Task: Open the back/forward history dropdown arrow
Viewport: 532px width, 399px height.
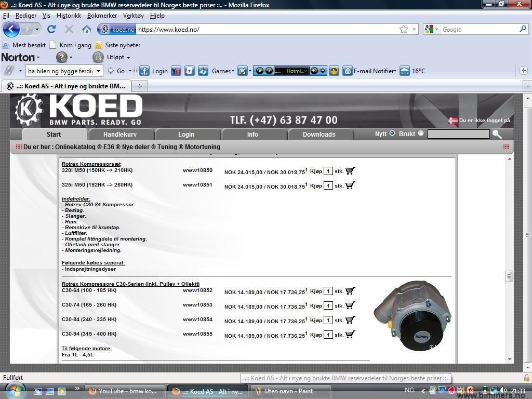Action: tap(37, 30)
